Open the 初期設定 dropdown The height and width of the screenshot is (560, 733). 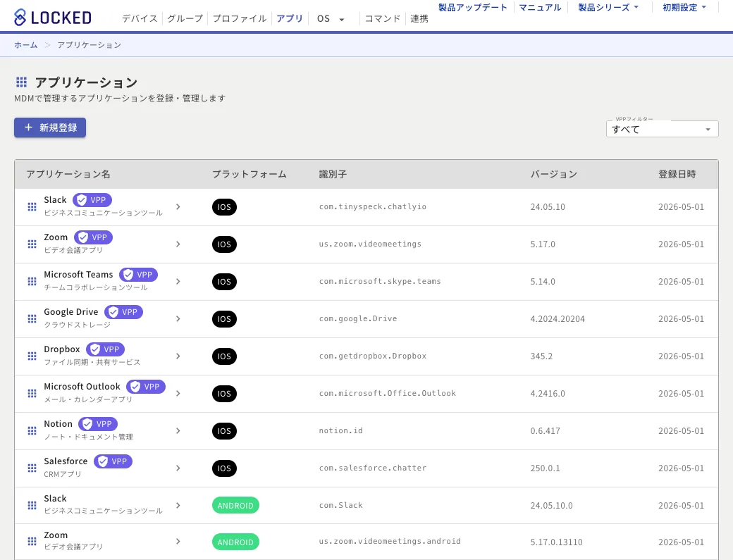pyautogui.click(x=684, y=7)
